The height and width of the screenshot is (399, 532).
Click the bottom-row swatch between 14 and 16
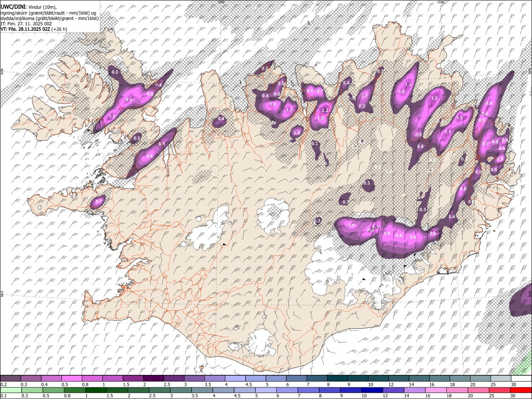(415, 390)
